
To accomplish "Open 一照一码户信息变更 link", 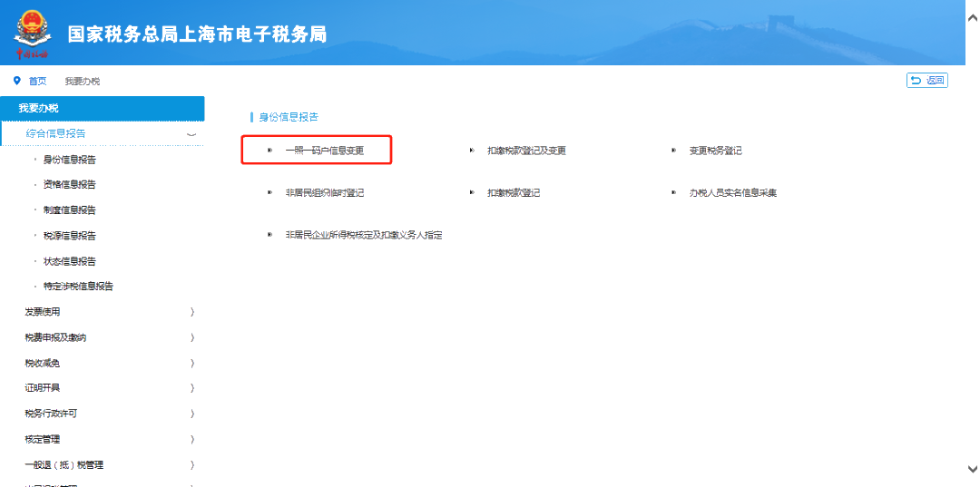I will click(x=324, y=151).
